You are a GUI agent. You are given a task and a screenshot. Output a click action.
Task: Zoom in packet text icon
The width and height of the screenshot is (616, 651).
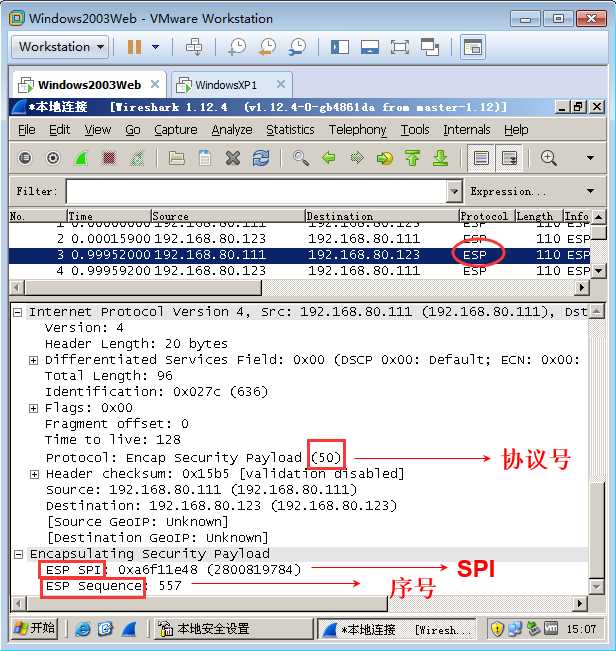tap(549, 158)
